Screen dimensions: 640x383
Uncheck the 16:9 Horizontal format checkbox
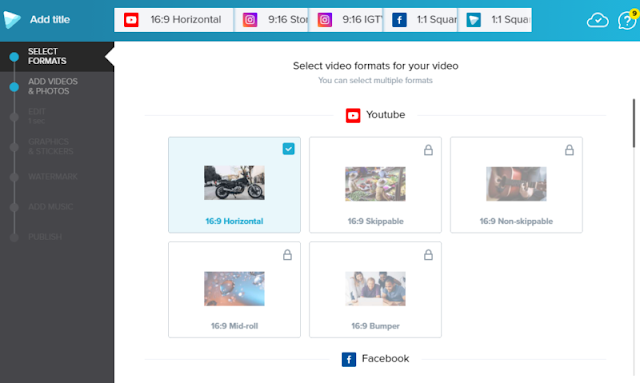pyautogui.click(x=289, y=149)
